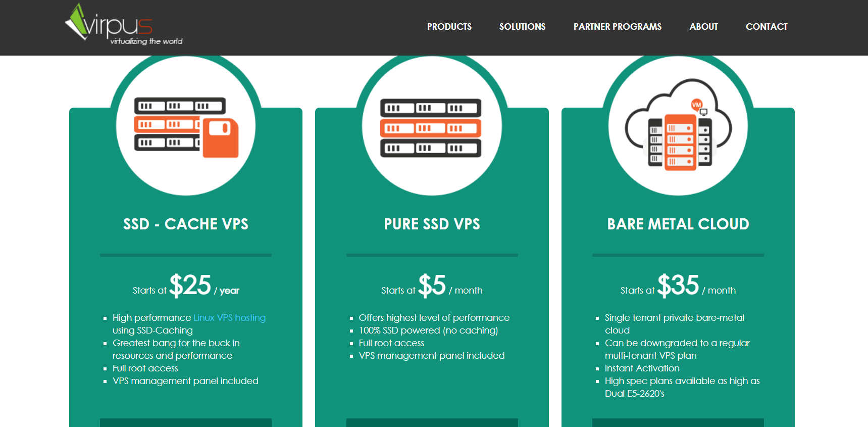
Task: Click the Pure SSD VPS server stack icon
Action: [431, 128]
